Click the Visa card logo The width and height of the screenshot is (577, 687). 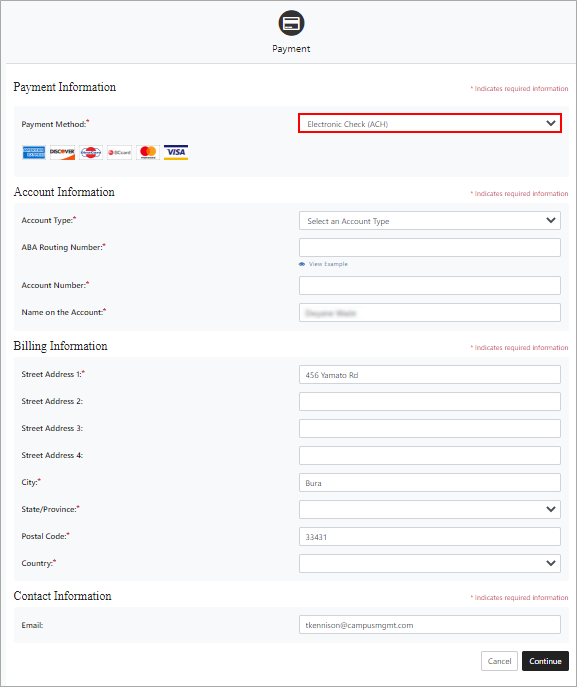coord(176,152)
